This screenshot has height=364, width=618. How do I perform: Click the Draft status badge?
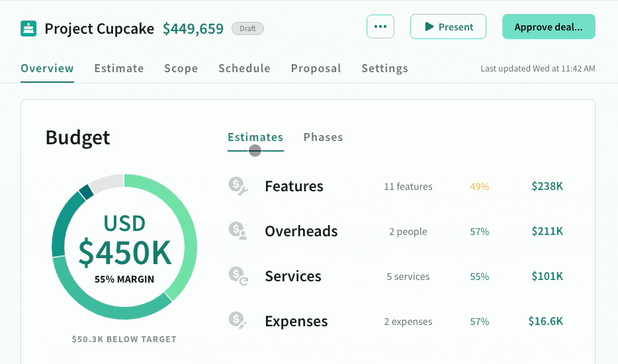(247, 29)
